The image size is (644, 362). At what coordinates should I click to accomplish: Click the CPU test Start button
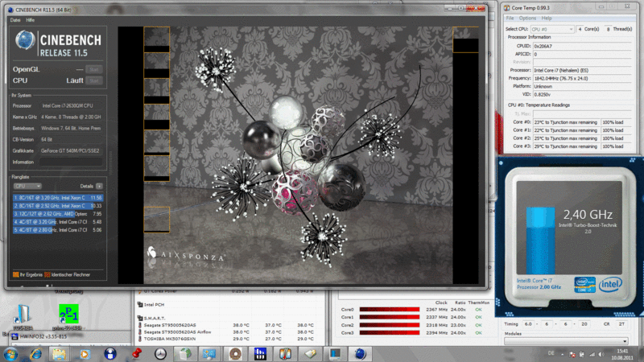point(94,80)
